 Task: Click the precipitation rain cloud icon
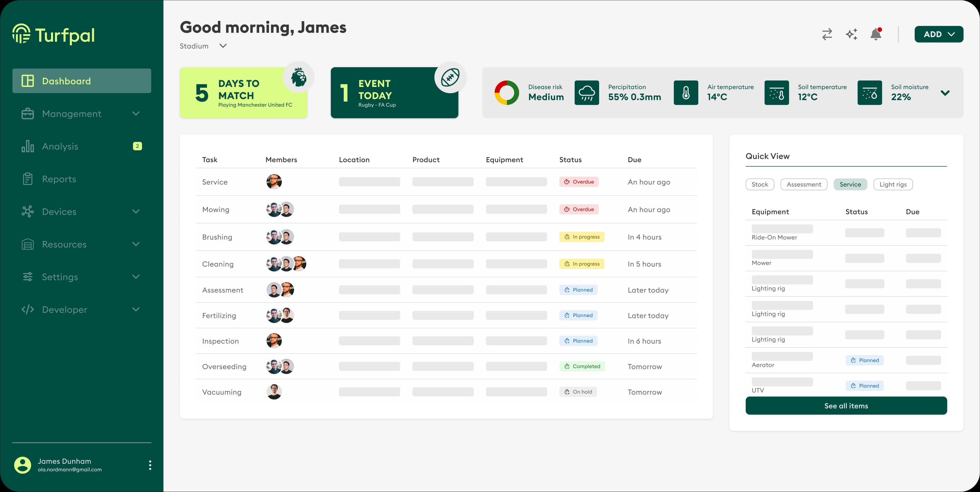pyautogui.click(x=587, y=93)
